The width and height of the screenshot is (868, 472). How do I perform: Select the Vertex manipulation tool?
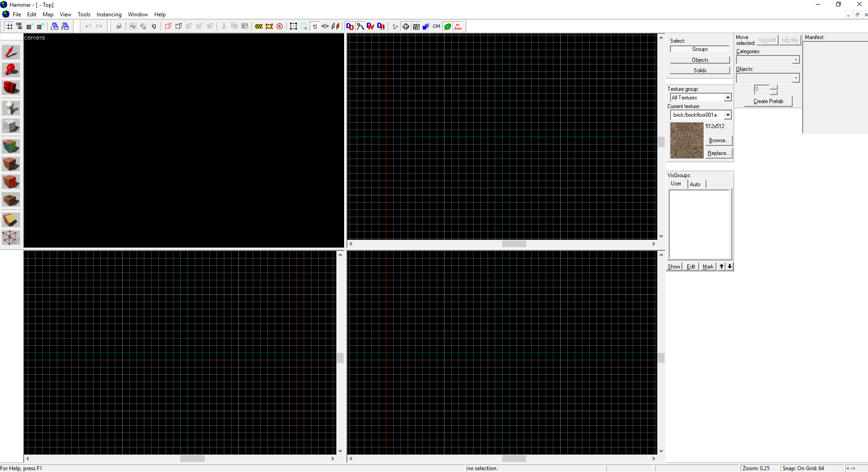(11, 238)
